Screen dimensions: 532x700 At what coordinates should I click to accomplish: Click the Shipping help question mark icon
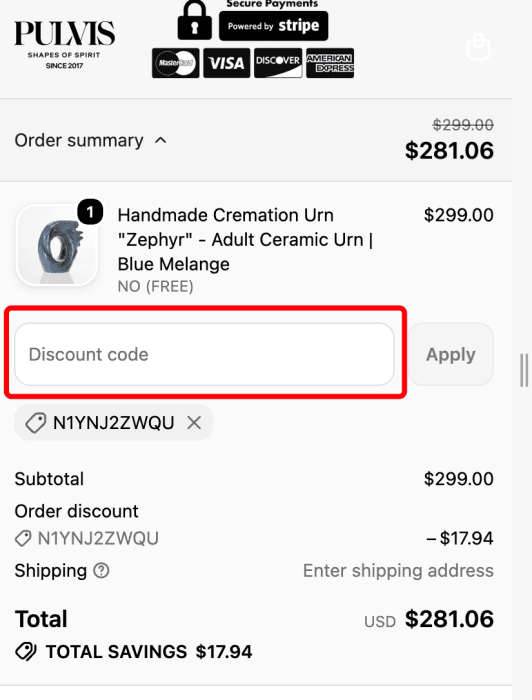[101, 571]
